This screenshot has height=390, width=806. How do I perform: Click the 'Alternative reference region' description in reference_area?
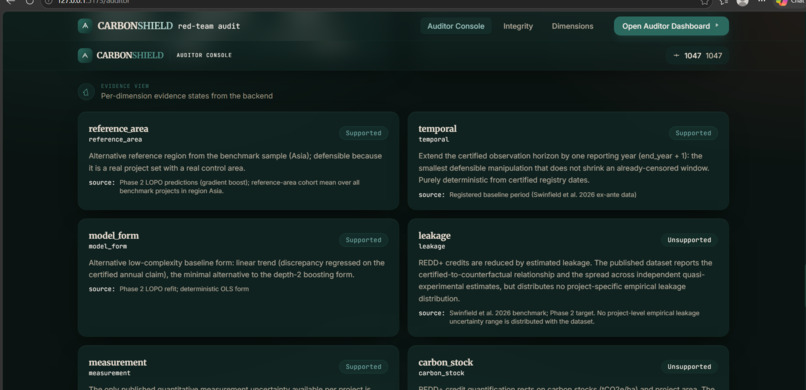click(x=235, y=162)
